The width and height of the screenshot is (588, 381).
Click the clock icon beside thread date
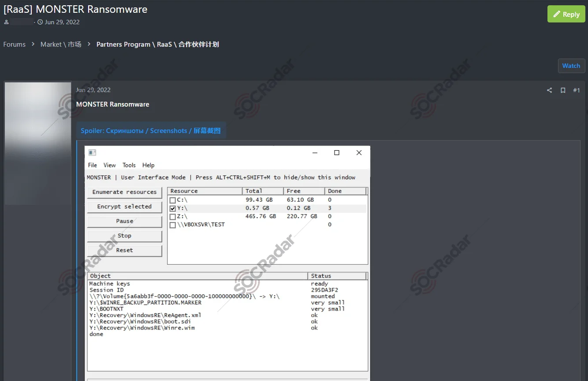[x=40, y=22]
